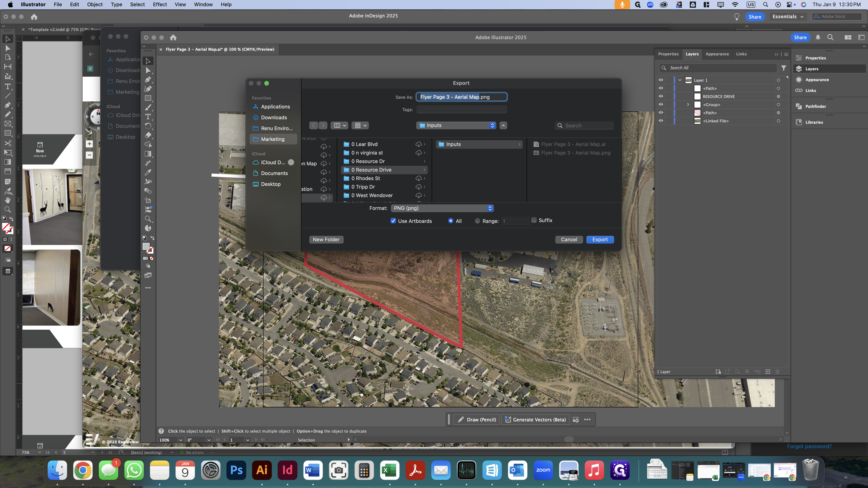The image size is (868, 488).
Task: Open Photoshop from the Dock
Action: 236,470
